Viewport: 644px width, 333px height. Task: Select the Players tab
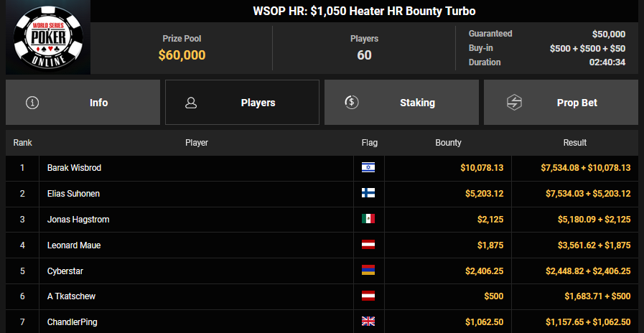(x=258, y=103)
